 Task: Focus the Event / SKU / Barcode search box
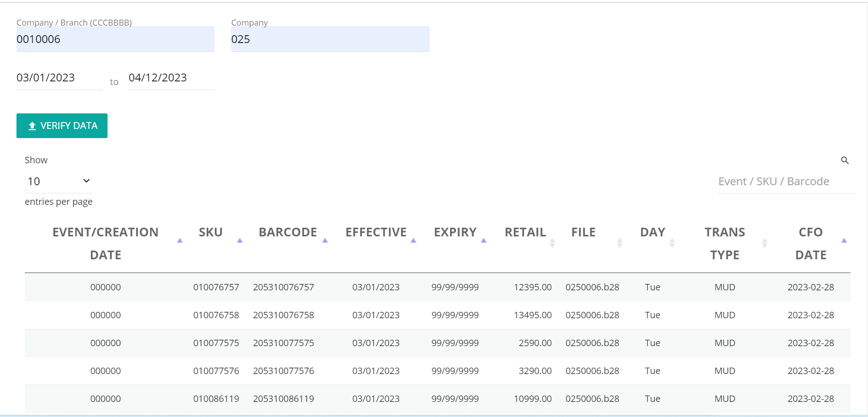coord(786,182)
